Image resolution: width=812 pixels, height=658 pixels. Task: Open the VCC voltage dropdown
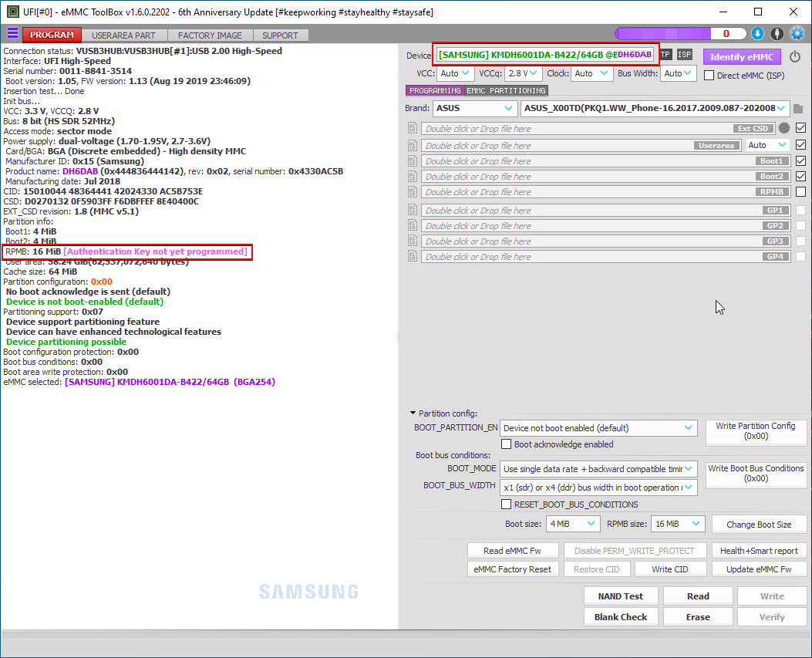pyautogui.click(x=455, y=73)
